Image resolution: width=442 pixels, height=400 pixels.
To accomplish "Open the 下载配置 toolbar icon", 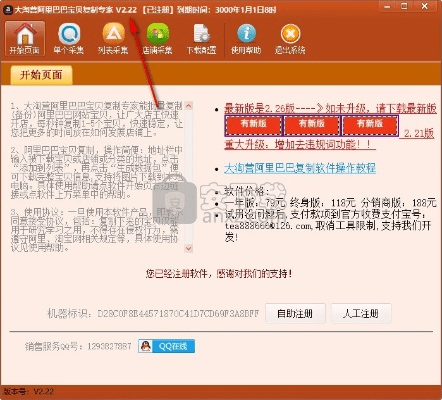I will pos(201,38).
